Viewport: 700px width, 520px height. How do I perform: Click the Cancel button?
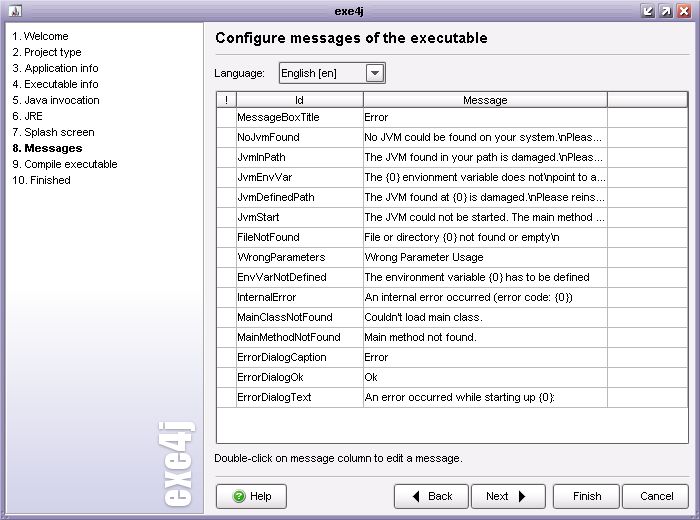656,496
